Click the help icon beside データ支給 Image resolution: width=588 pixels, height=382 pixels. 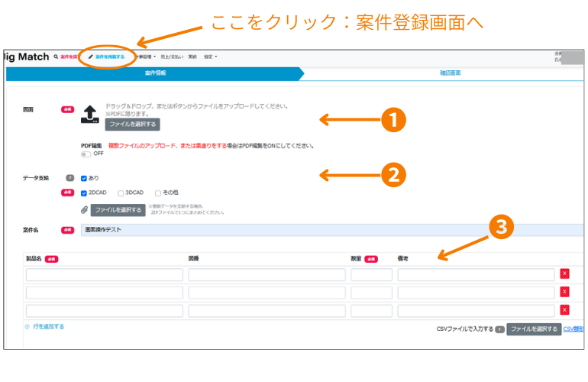pos(69,178)
